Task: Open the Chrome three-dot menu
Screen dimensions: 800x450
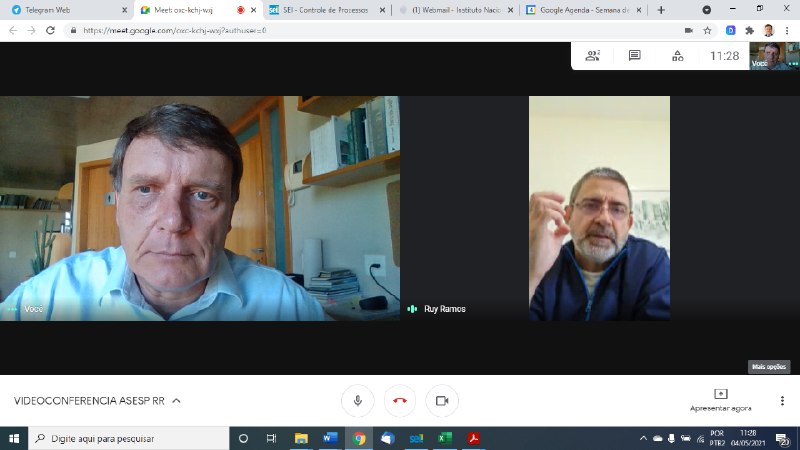Action: [x=787, y=31]
